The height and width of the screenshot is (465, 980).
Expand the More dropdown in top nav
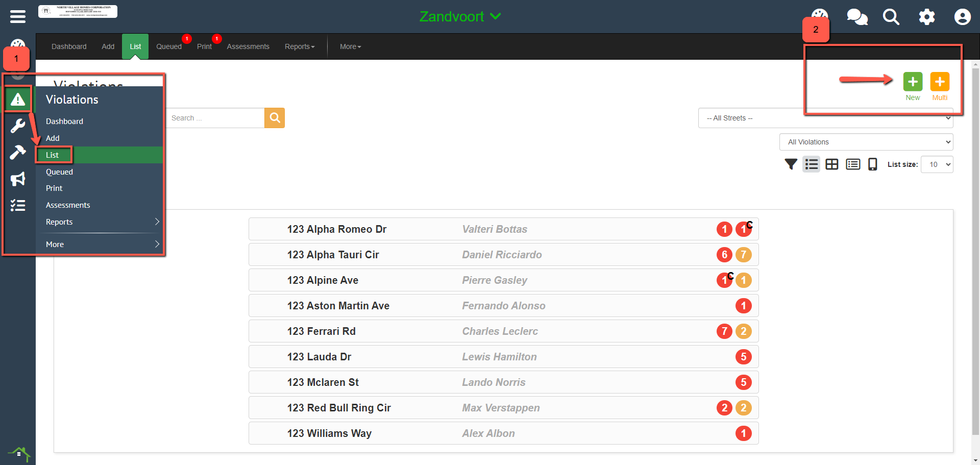tap(351, 46)
